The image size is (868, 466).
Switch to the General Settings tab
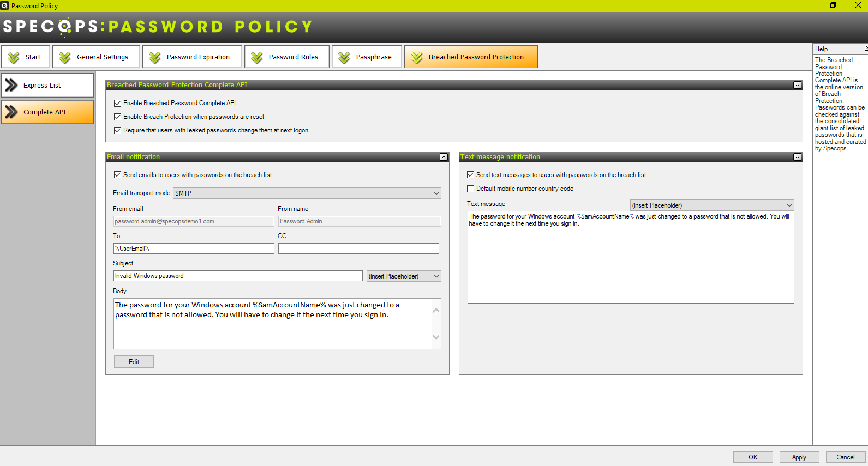(96, 57)
